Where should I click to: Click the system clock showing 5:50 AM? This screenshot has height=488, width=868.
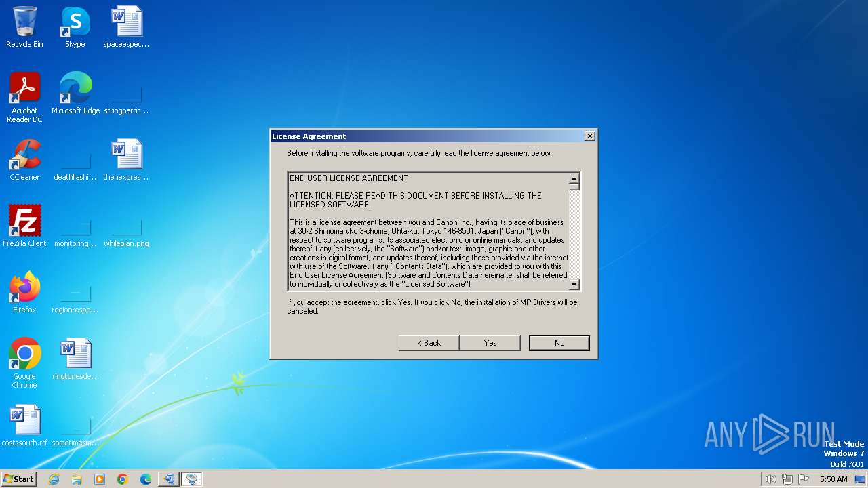(x=833, y=479)
